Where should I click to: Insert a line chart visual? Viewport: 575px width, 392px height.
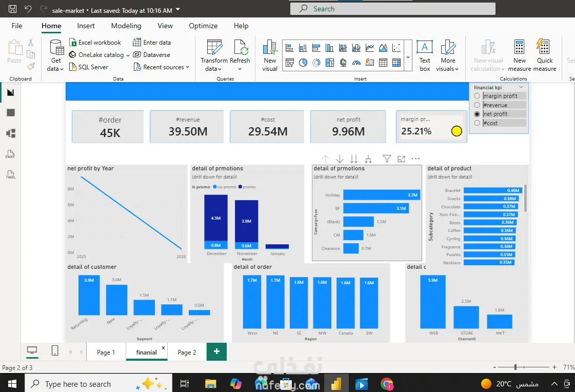370,48
